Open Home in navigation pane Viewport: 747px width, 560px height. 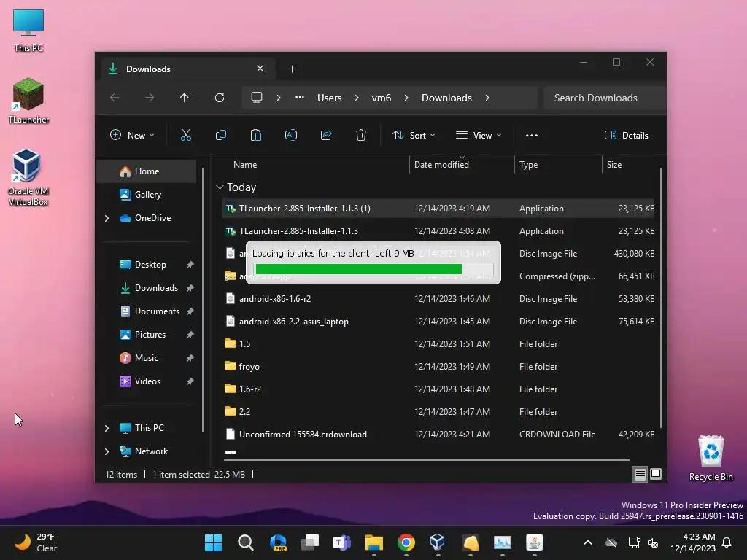tap(147, 171)
